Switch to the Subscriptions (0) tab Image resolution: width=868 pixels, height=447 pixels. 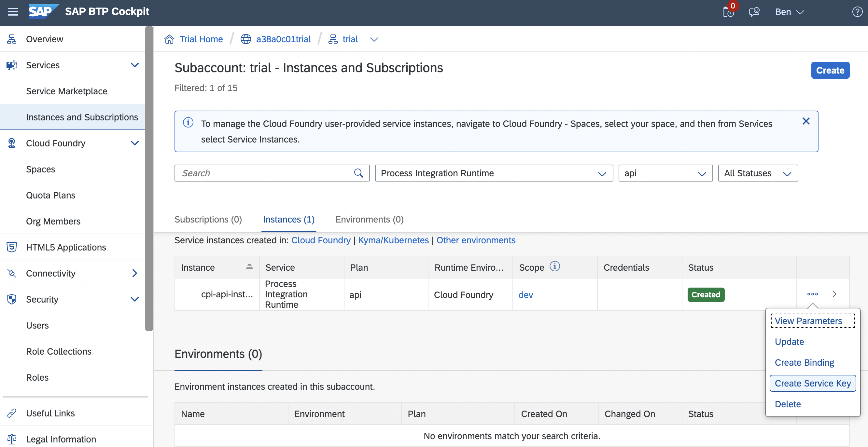coord(208,220)
